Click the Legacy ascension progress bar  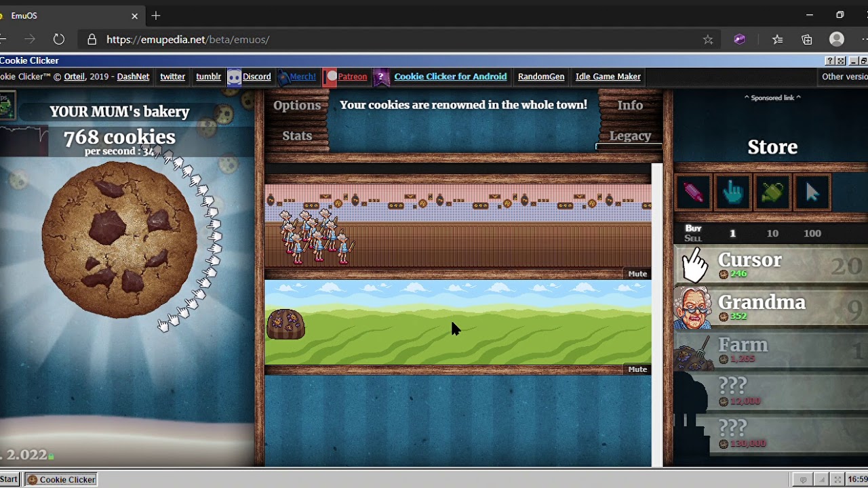[629, 146]
